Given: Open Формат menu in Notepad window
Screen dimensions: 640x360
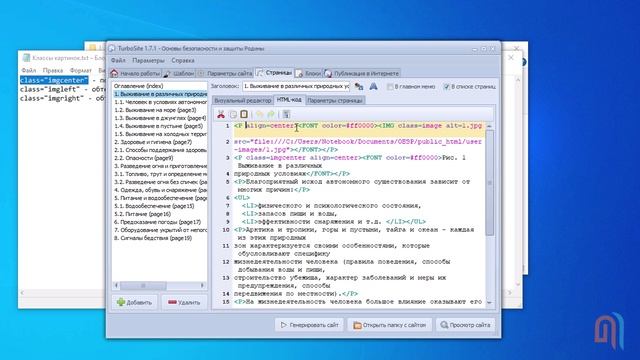Looking at the screenshot, I should pyautogui.click(x=80, y=70).
